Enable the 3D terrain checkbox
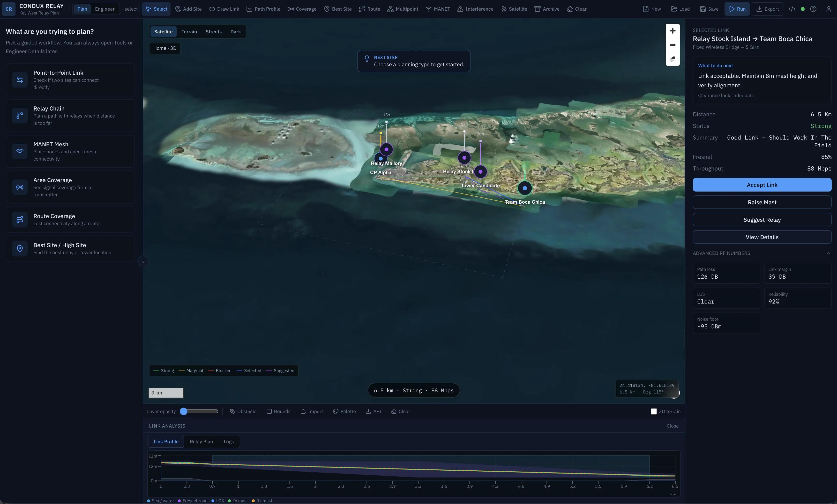Screen dimensions: 837x504 (654, 411)
